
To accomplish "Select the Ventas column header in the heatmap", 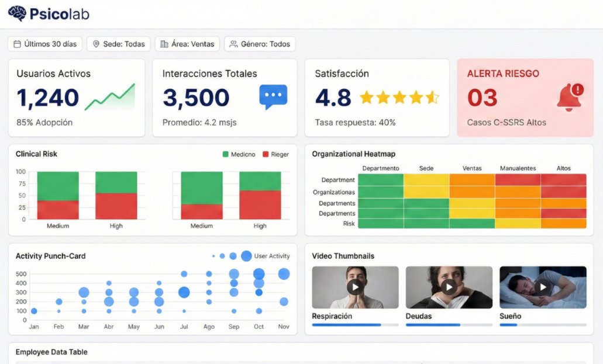I will click(x=471, y=168).
